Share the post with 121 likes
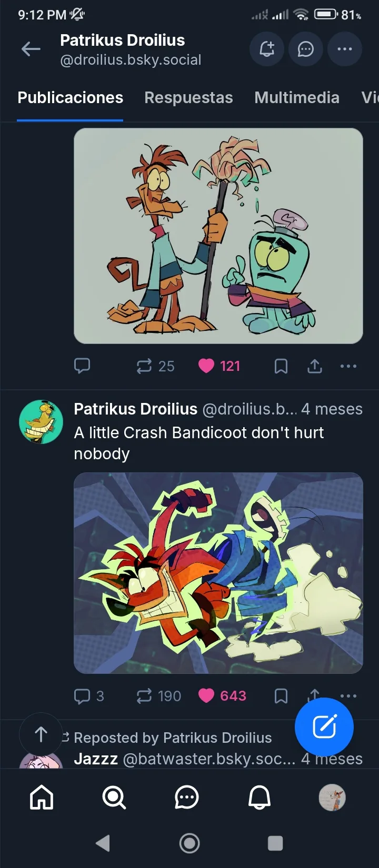Image resolution: width=379 pixels, height=868 pixels. [x=315, y=366]
